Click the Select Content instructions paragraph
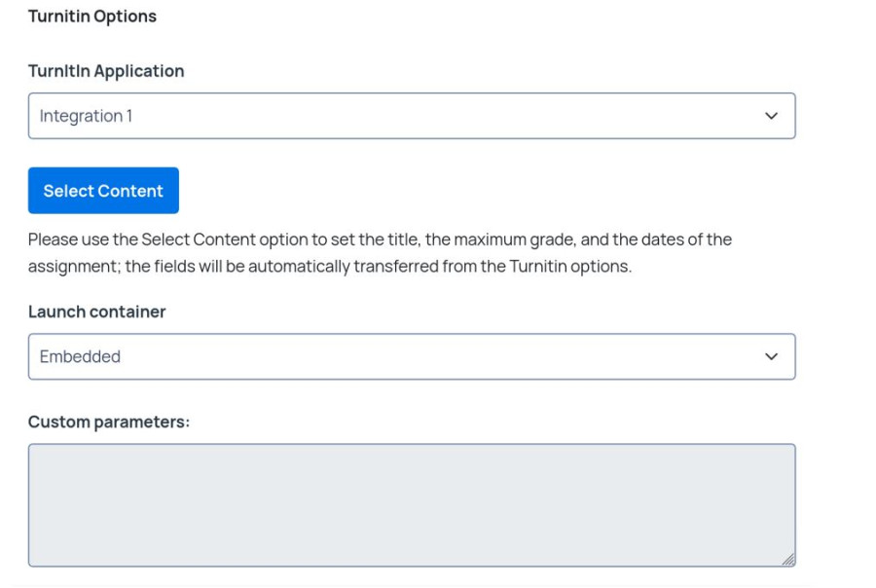Image resolution: width=876 pixels, height=588 pixels. coord(380,250)
